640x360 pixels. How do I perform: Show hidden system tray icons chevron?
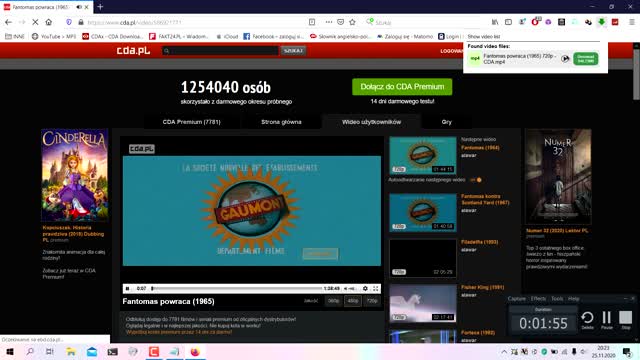click(504, 352)
